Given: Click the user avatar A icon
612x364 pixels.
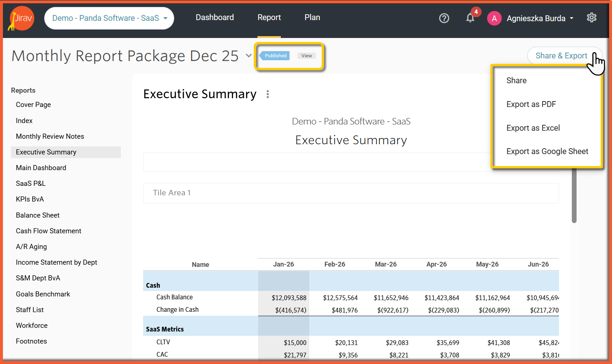Looking at the screenshot, I should pyautogui.click(x=494, y=18).
